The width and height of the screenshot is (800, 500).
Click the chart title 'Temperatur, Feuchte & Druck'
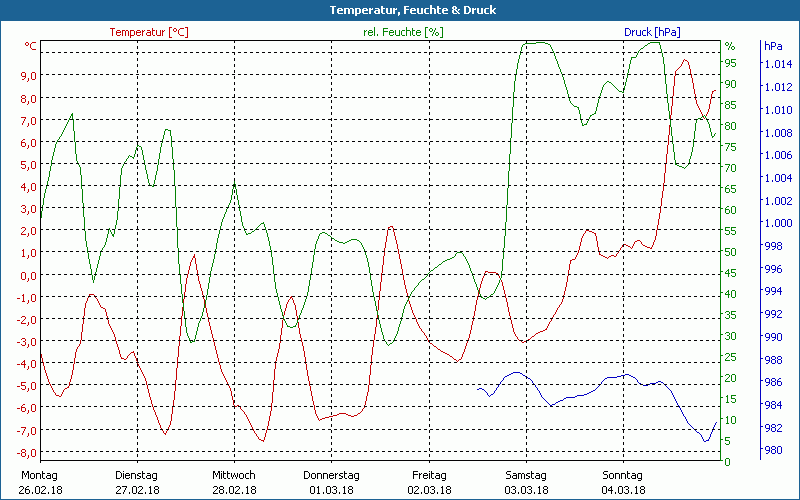400,10
